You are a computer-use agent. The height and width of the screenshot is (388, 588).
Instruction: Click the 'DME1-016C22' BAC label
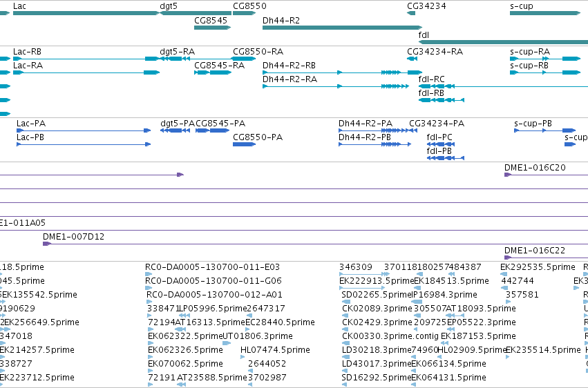pos(535,250)
